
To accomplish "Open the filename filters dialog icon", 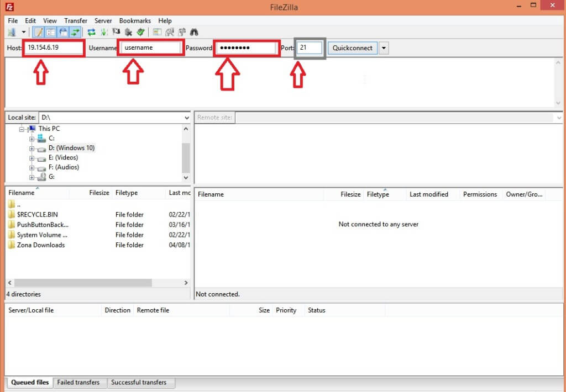I will pyautogui.click(x=157, y=32).
